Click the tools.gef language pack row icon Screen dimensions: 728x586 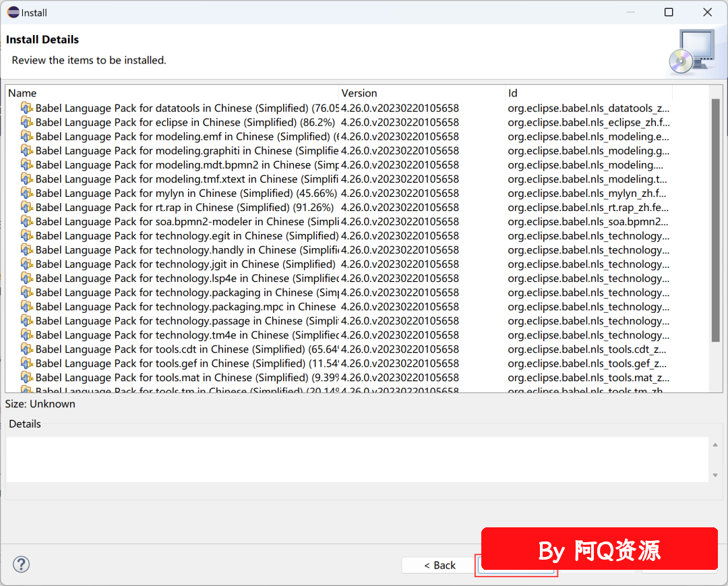point(27,363)
